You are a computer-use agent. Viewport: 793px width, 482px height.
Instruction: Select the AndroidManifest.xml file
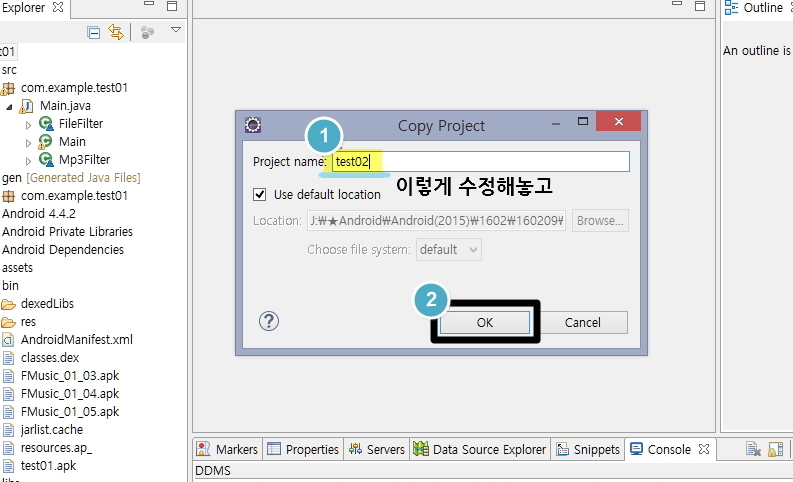tap(77, 339)
